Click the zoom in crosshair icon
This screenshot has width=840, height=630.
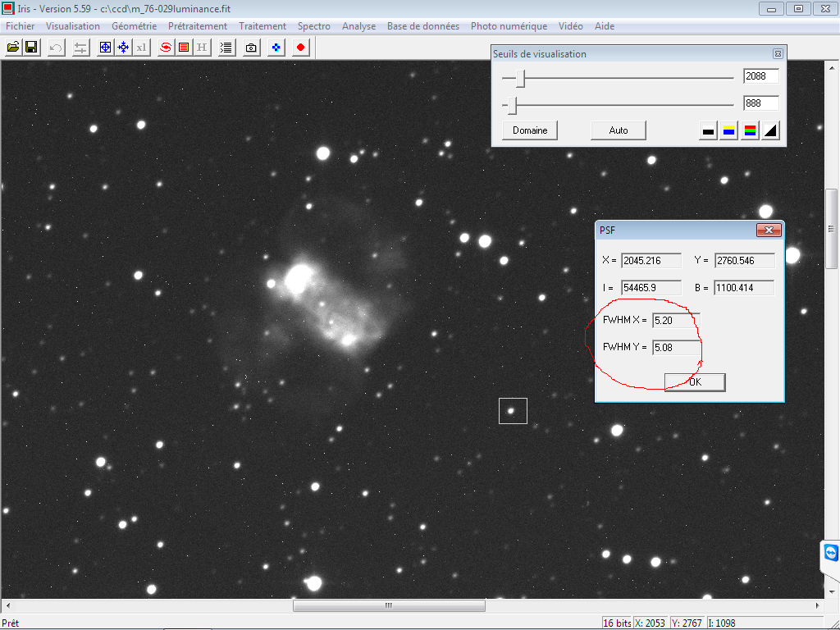coord(106,47)
